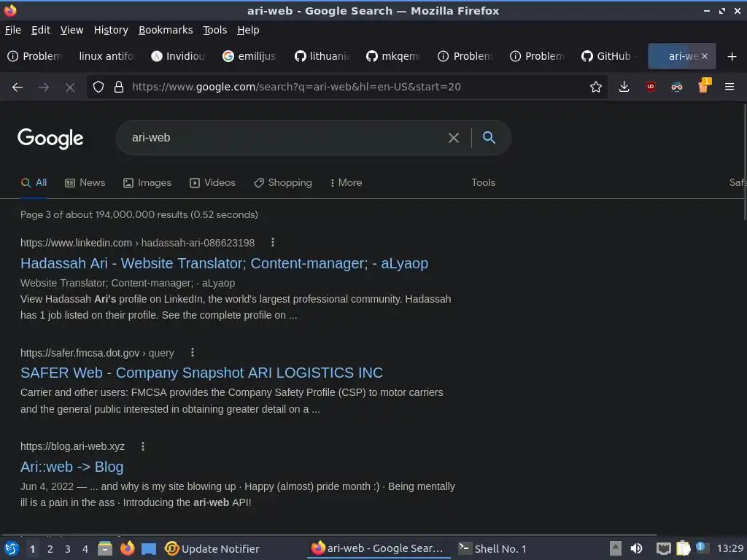Open the View menu
Image resolution: width=747 pixels, height=560 pixels.
(x=71, y=30)
